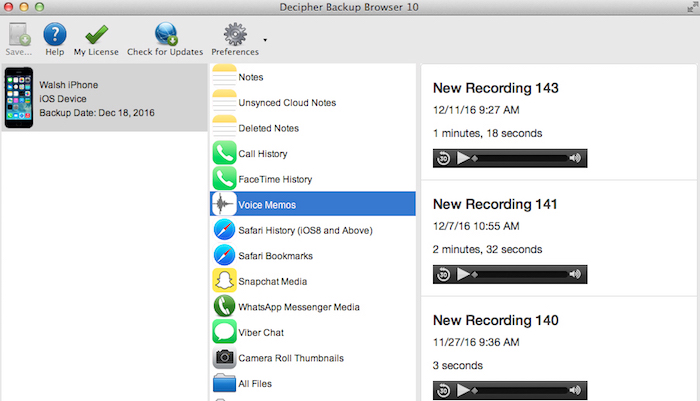This screenshot has height=401, width=700.
Task: Open Viber Chat bubble icon
Action: click(224, 332)
